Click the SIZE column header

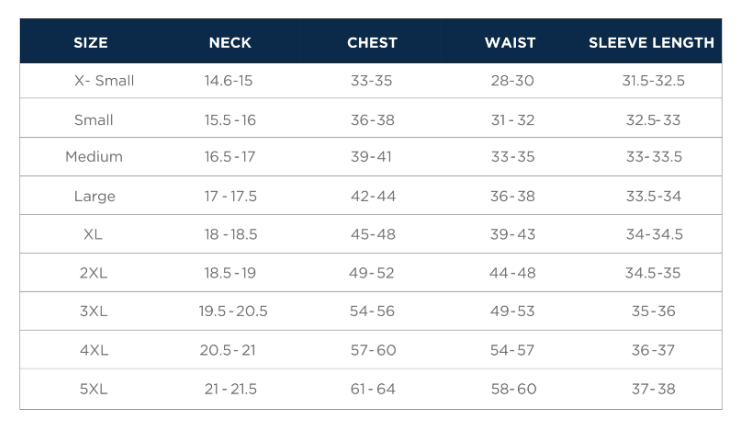click(x=91, y=43)
